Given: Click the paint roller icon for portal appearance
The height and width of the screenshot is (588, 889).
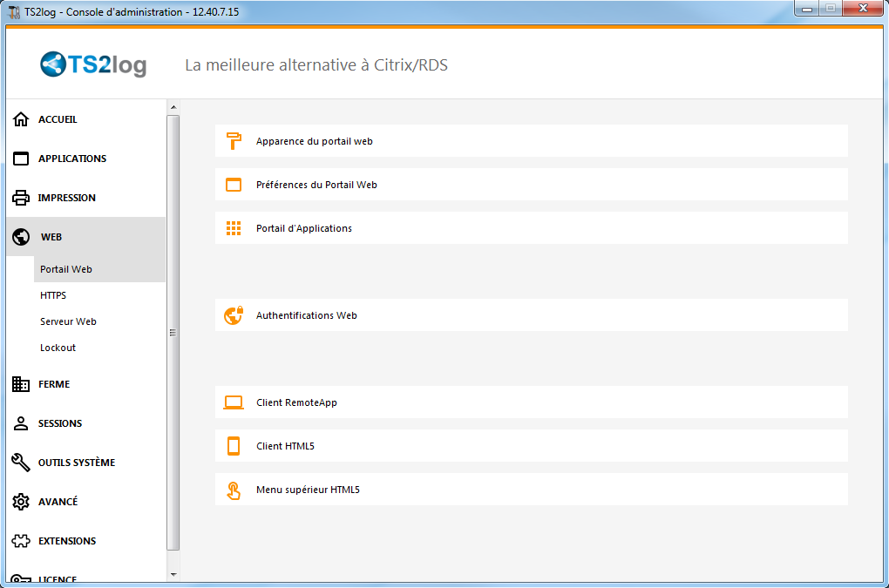Looking at the screenshot, I should (234, 141).
